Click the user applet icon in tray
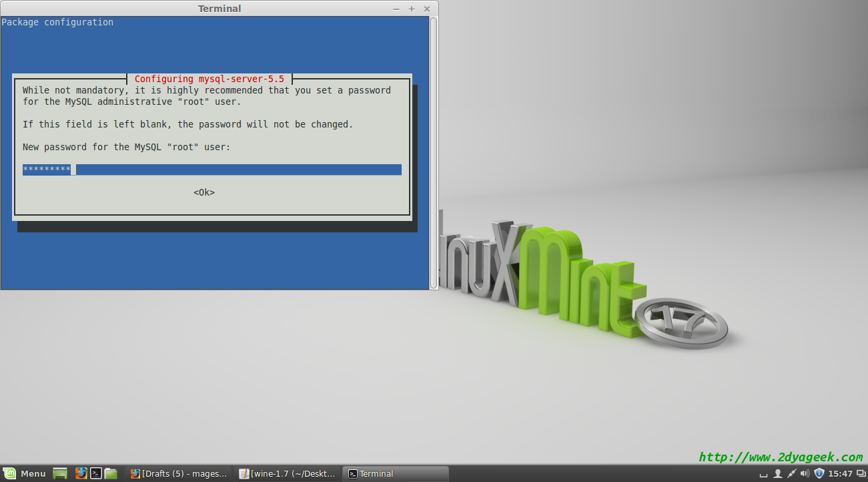Viewport: 868px width, 482px height. click(778, 474)
